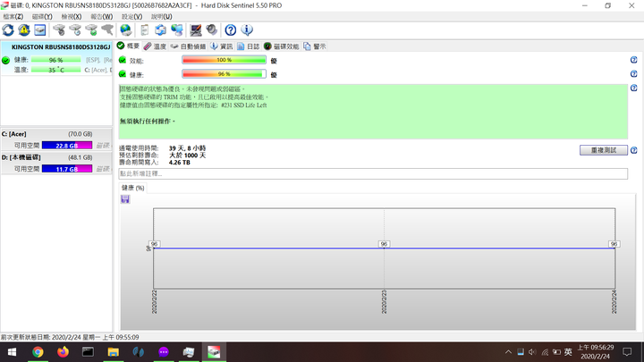The height and width of the screenshot is (362, 644).
Task: Click the first disk test toolbar icon
Action: pos(59,30)
